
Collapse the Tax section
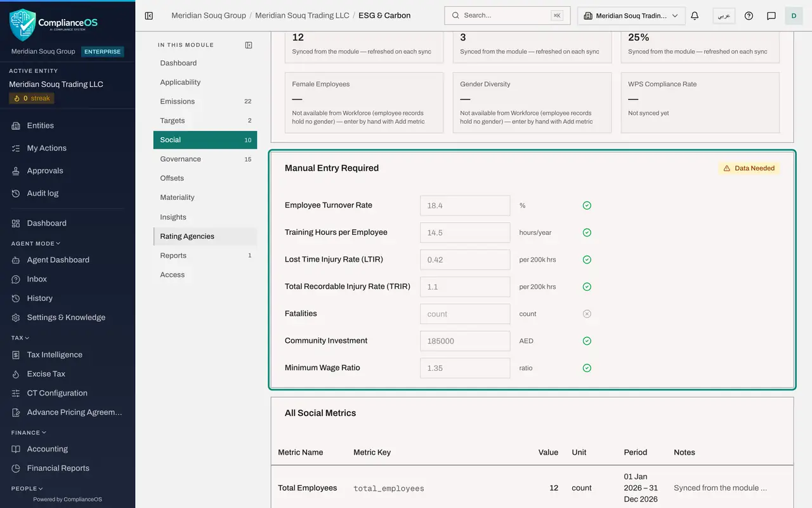pyautogui.click(x=20, y=338)
